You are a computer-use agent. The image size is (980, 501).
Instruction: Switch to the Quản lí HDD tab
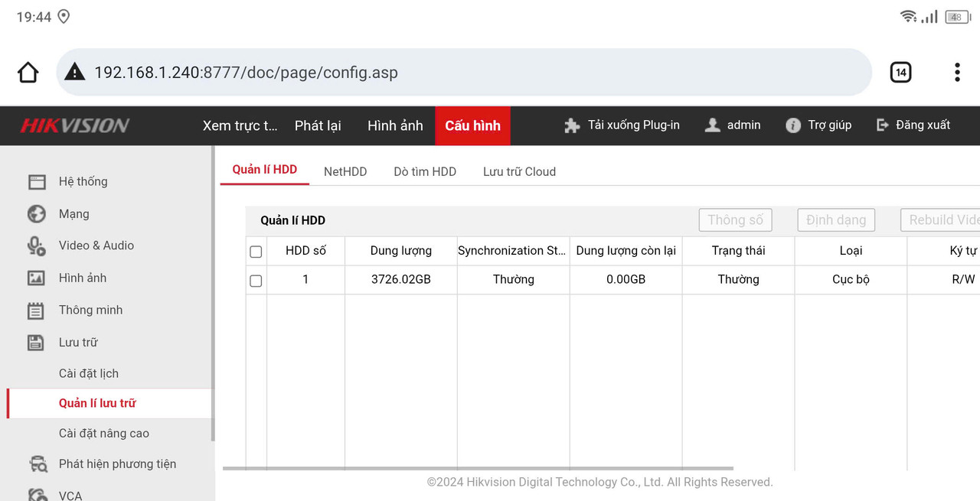264,170
